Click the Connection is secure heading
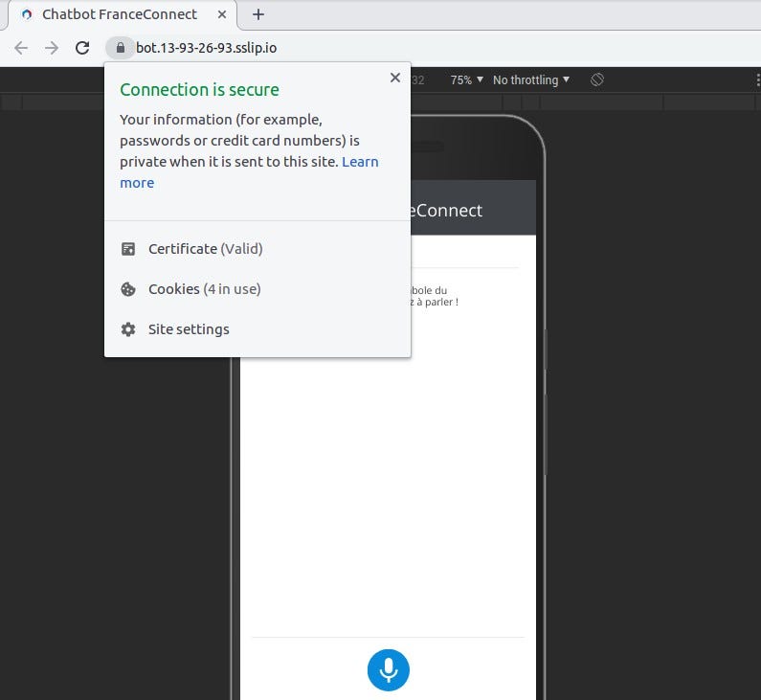761x700 pixels. [x=199, y=90]
